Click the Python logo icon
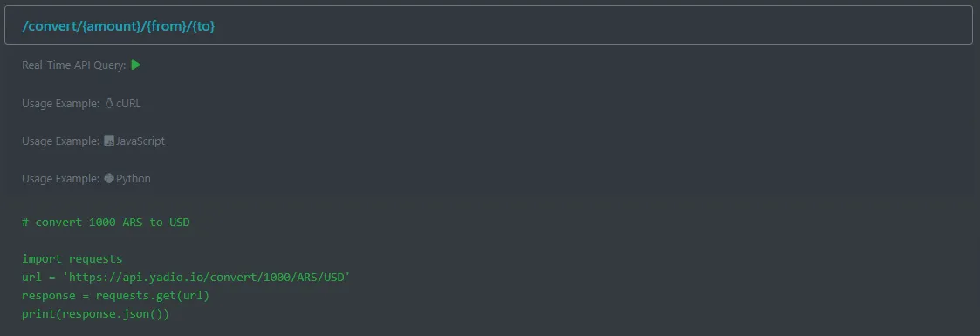 109,178
